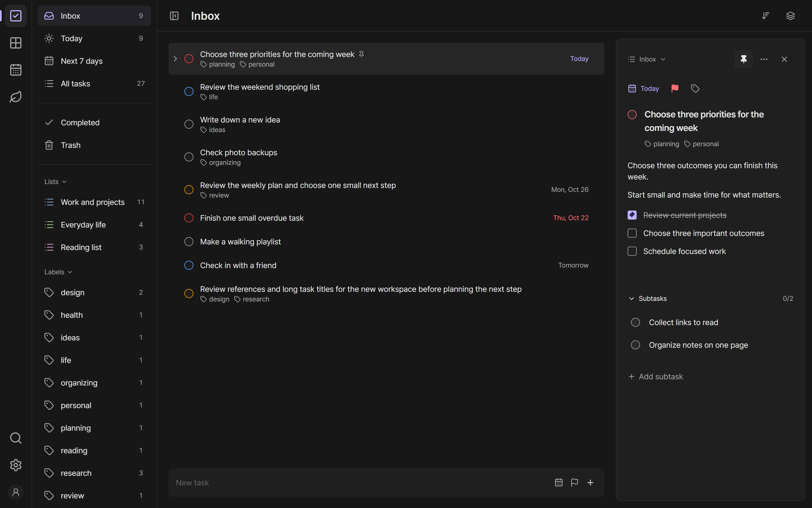The image size is (812, 508).
Task: Open the Inbox list dropdown in detail panel
Action: pos(646,59)
